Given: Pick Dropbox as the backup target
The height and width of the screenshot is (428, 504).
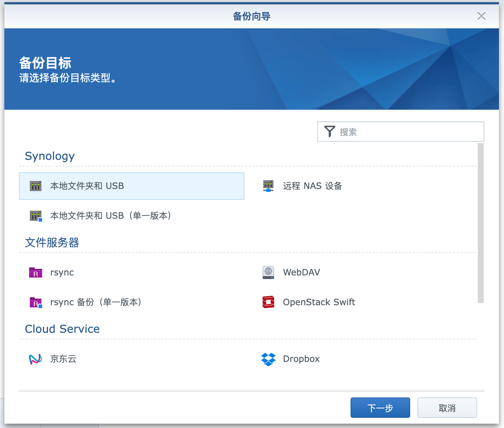Looking at the screenshot, I should (x=301, y=359).
